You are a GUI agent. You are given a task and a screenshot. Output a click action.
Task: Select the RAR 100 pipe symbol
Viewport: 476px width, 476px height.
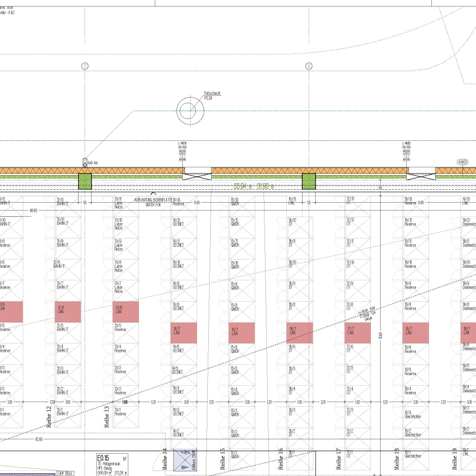tap(85, 162)
